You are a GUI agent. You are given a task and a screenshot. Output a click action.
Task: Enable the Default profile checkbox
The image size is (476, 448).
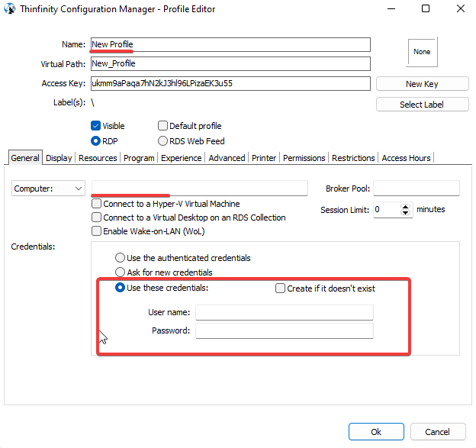click(162, 125)
